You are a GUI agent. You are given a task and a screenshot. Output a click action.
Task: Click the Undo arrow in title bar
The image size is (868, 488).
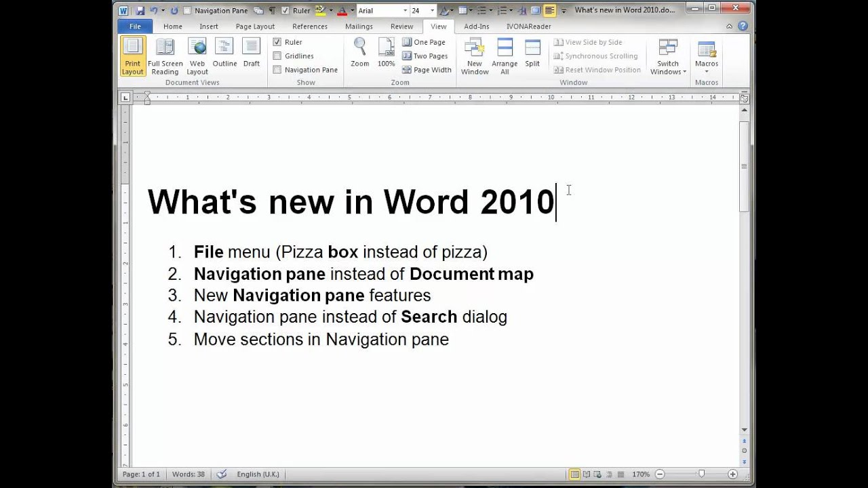pyautogui.click(x=153, y=11)
